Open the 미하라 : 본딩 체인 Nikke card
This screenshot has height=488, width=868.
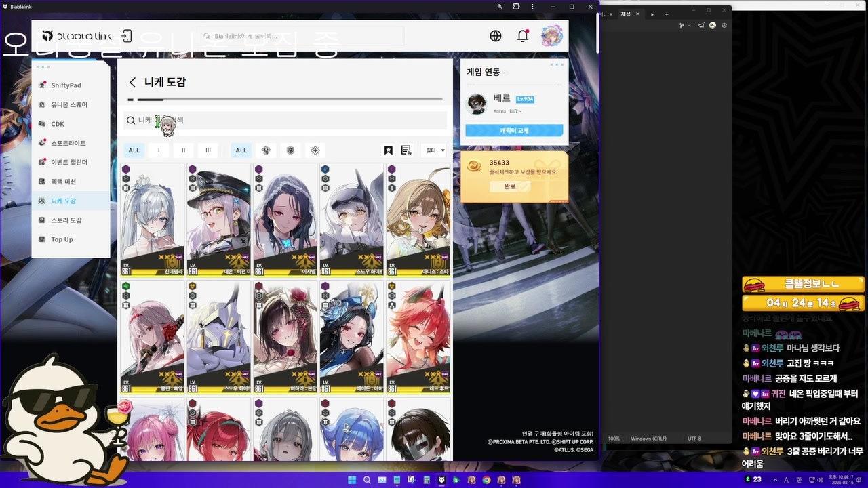(x=285, y=338)
